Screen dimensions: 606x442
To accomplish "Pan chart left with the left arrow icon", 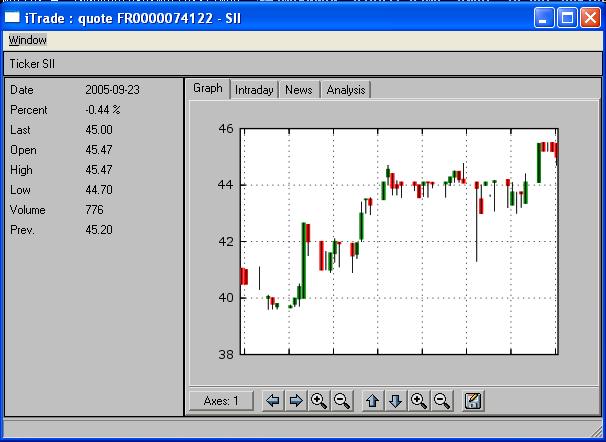I will (273, 401).
